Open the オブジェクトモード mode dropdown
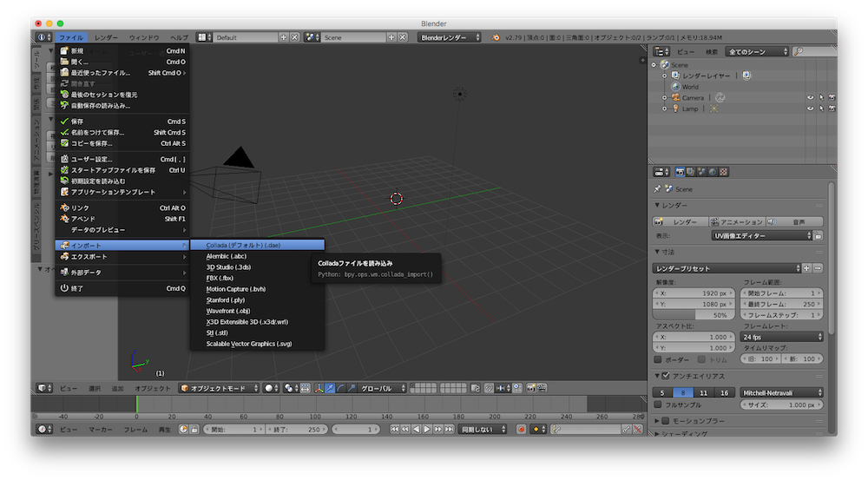The width and height of the screenshot is (868, 480). pos(220,389)
